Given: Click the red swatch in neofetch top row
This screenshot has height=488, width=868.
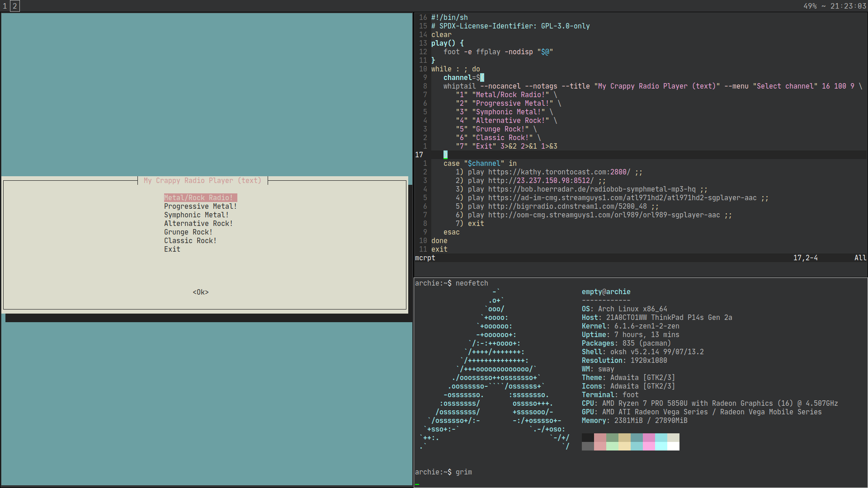Looking at the screenshot, I should [x=600, y=437].
